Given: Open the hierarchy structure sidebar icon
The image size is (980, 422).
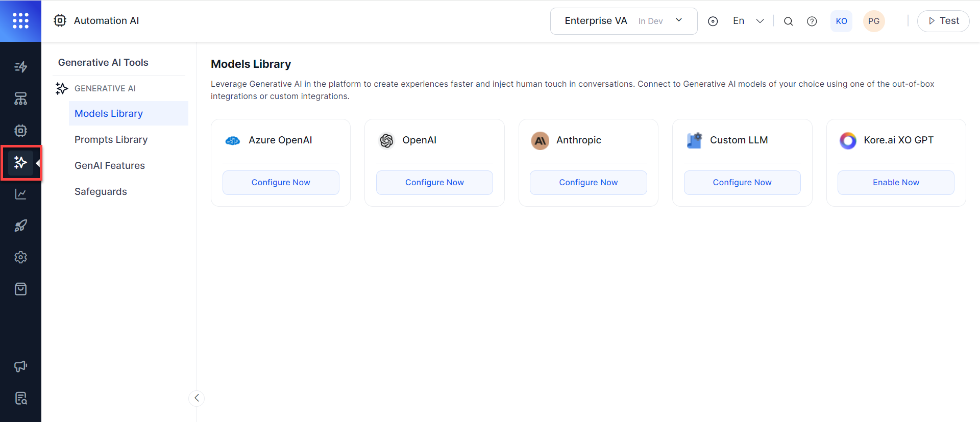Looking at the screenshot, I should (x=20, y=99).
